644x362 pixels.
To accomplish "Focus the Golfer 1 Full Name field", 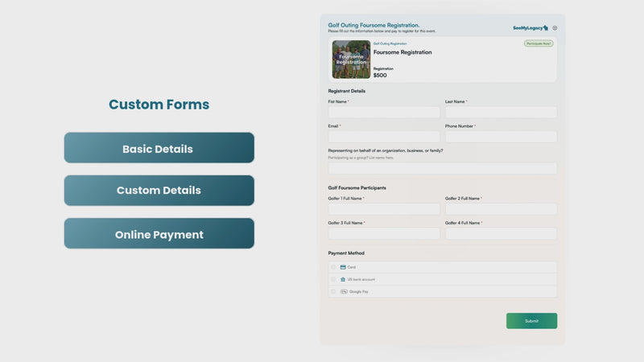I will coord(384,209).
